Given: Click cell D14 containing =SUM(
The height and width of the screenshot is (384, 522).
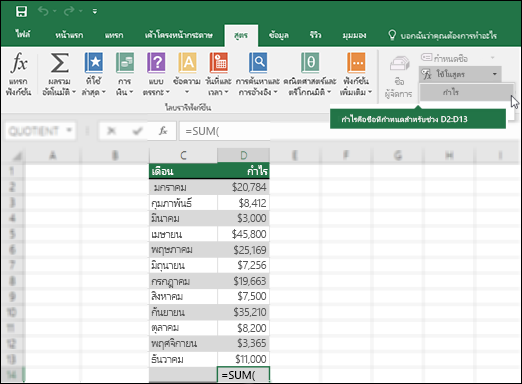Looking at the screenshot, I should coord(243,375).
